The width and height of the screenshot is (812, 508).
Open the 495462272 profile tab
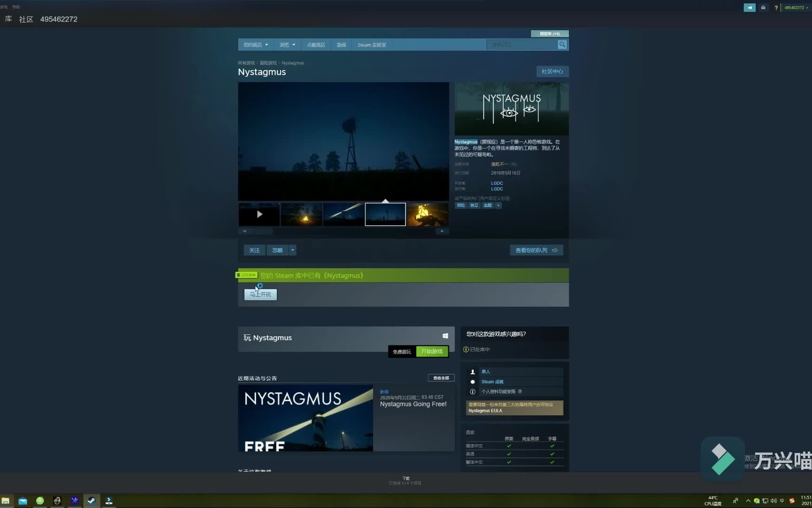click(59, 19)
